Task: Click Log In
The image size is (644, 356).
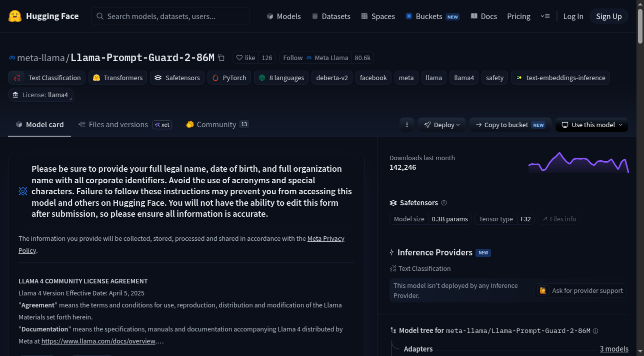Action: pyautogui.click(x=573, y=16)
